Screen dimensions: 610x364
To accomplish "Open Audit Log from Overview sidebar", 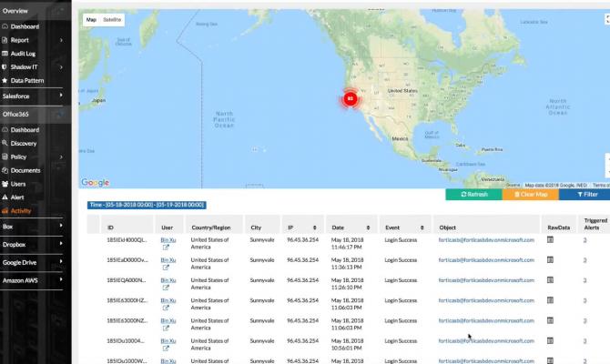I will tap(23, 54).
